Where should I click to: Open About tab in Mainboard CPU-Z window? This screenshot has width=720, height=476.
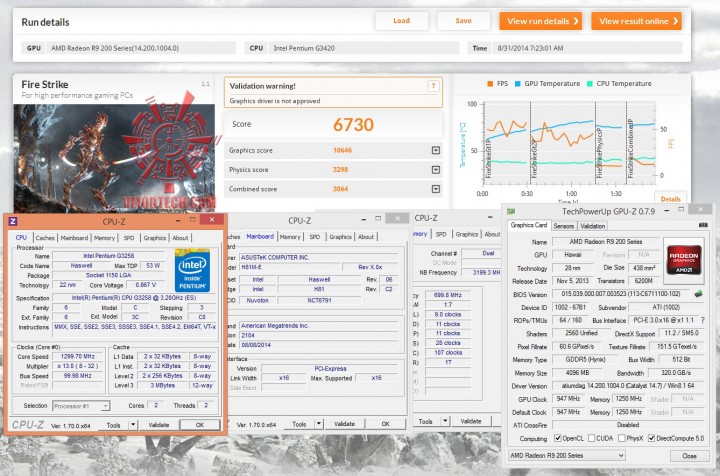(x=366, y=237)
